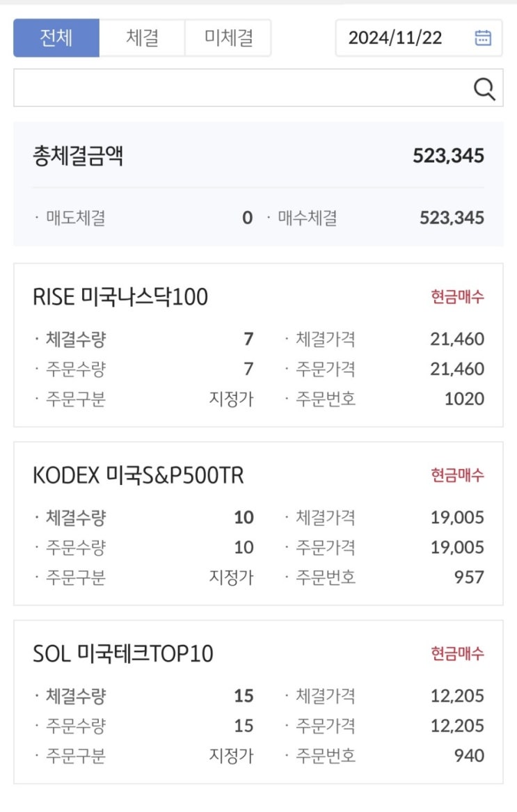Screen dimensions: 517x812
Task: Click order number 957
Action: [x=470, y=577]
